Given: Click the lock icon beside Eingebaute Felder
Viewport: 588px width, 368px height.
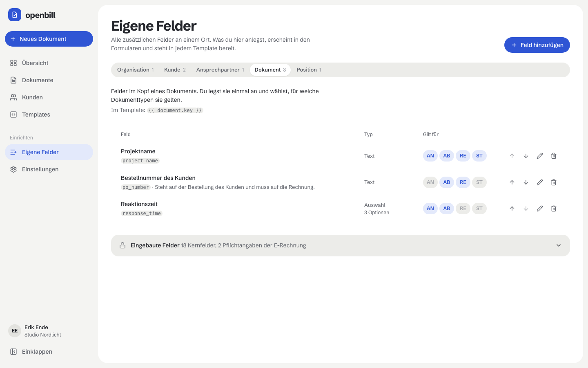Looking at the screenshot, I should pos(122,245).
